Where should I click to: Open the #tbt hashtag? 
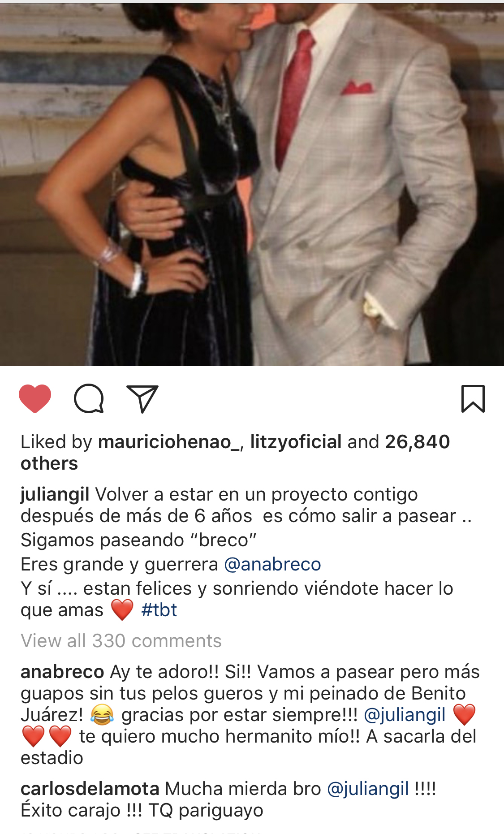[x=159, y=610]
